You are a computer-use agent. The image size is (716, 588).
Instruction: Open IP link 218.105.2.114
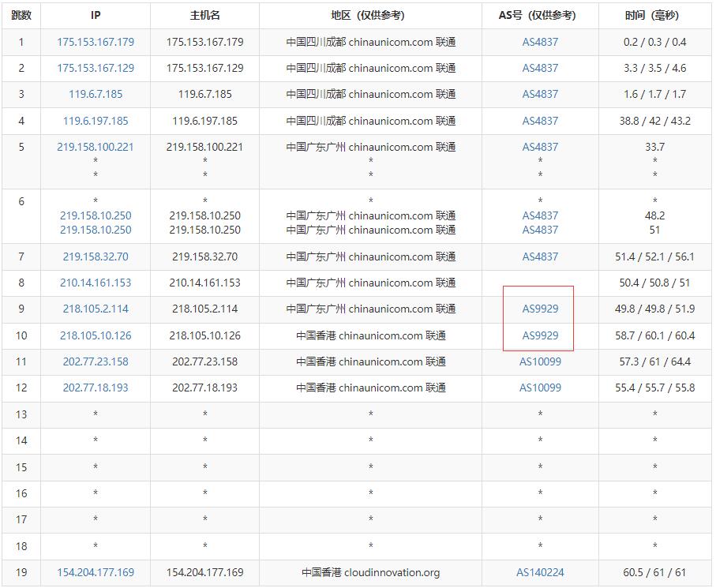point(96,309)
